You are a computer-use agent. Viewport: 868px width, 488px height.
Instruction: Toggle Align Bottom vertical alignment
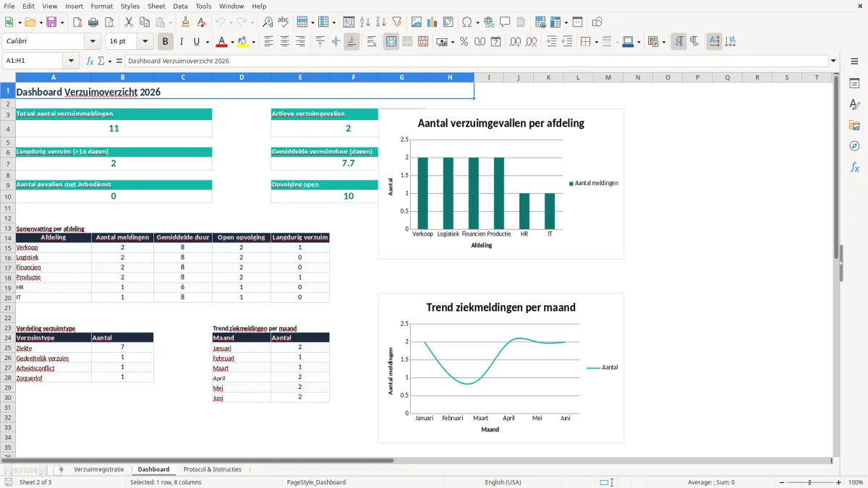(x=352, y=42)
